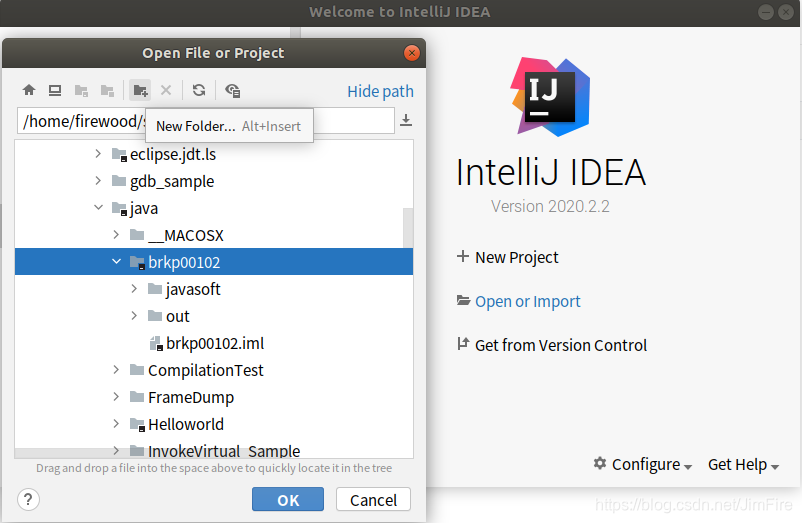
Task: Click the javasoft folder icon
Action: (x=155, y=289)
